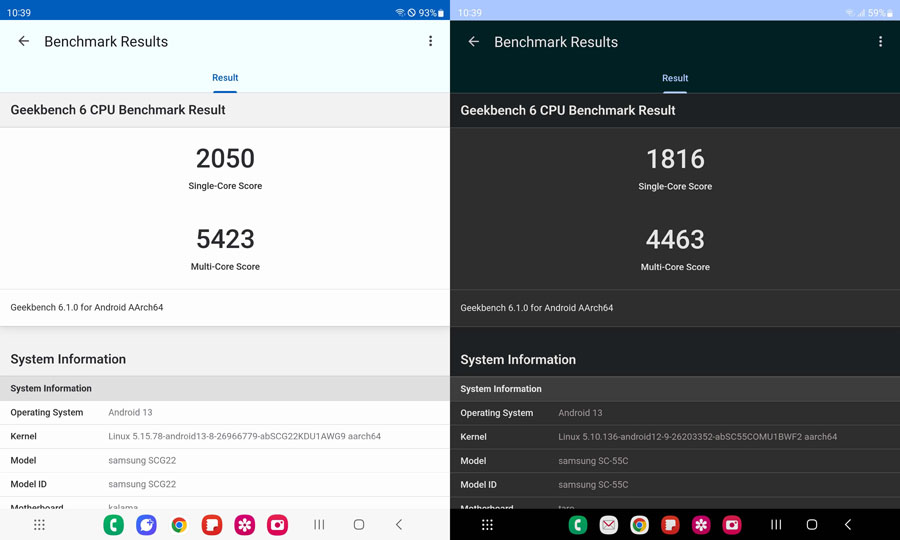Open Messages app in left taskbar
The image size is (900, 540).
[146, 525]
